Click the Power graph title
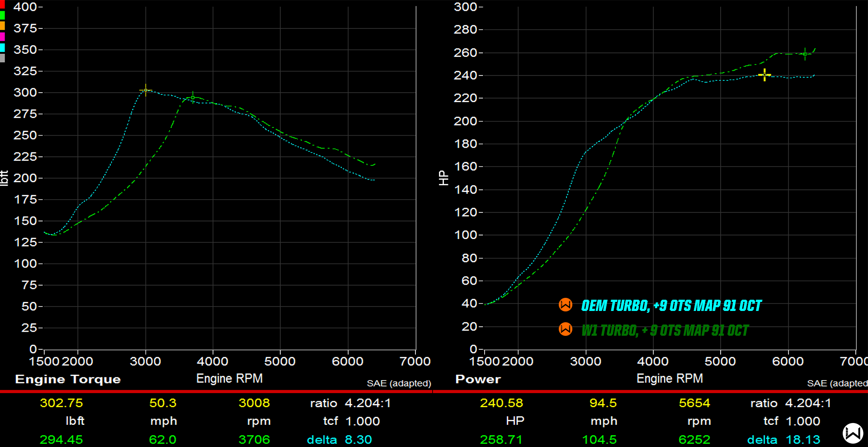 click(x=478, y=379)
